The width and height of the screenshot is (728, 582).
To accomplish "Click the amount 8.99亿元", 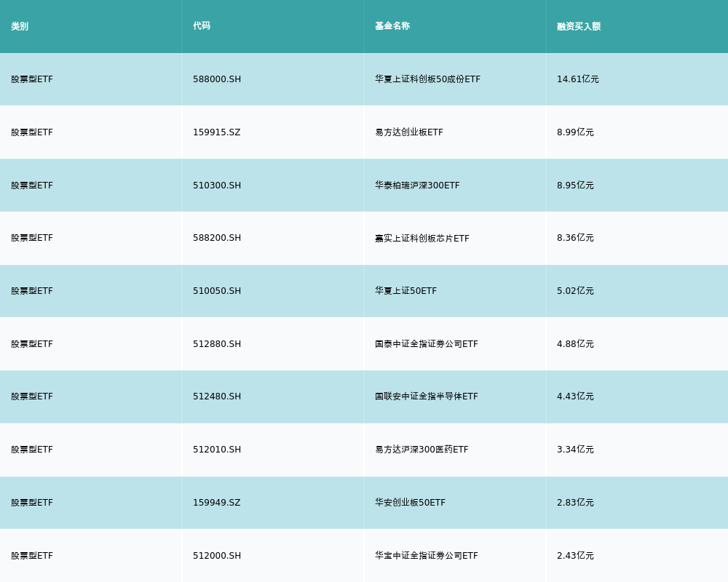I will point(575,132).
